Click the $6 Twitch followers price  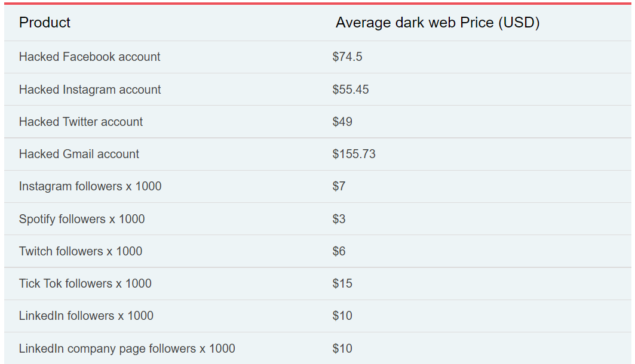coord(339,251)
